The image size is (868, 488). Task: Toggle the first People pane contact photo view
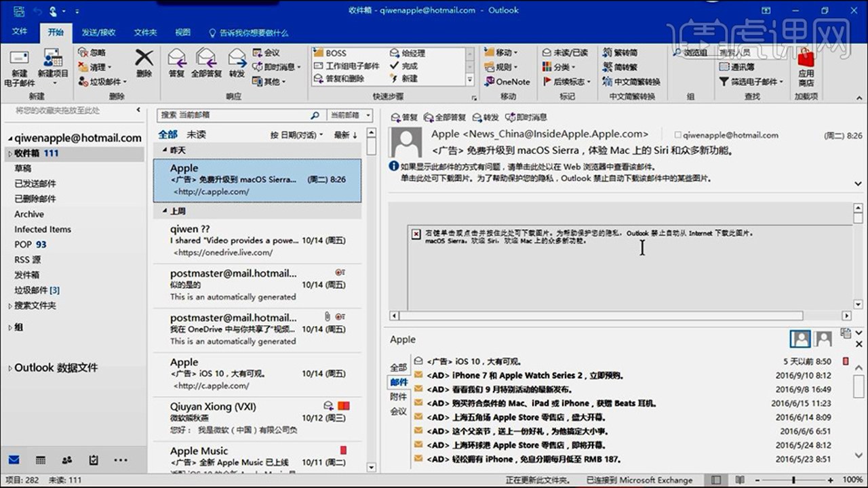[801, 338]
